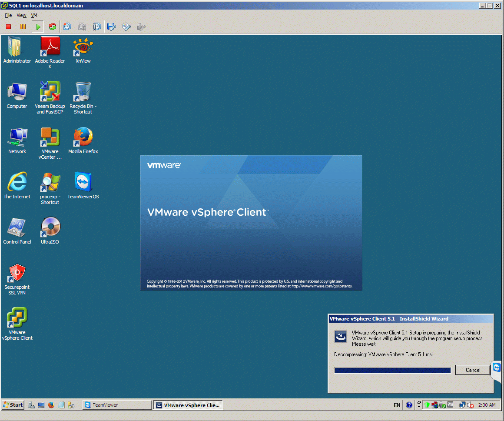Click the CD/DVD device connection icon
The image size is (504, 421).
tap(126, 27)
